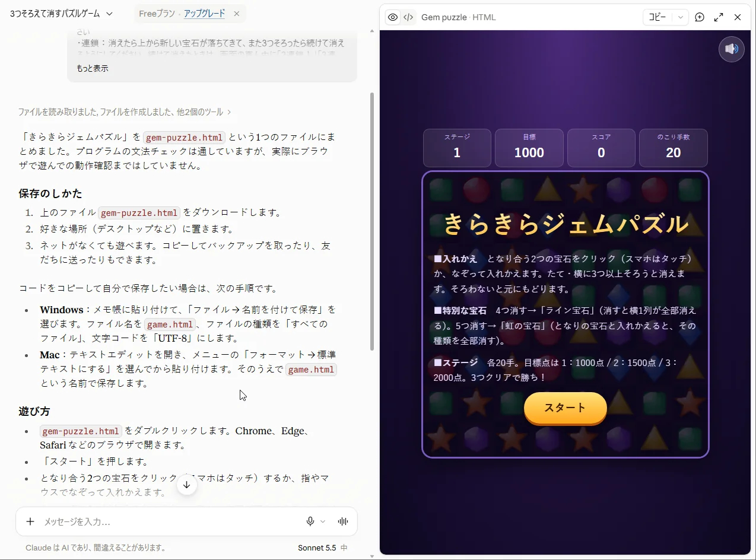756x560 pixels.
Task: Click the コピー button
Action: click(x=657, y=17)
